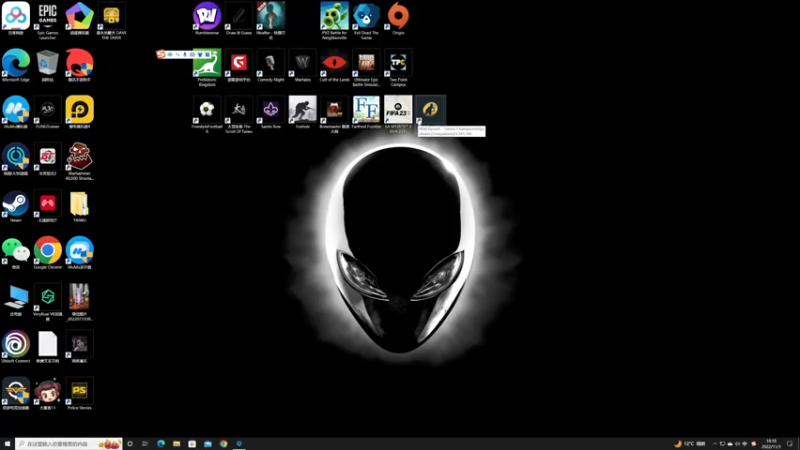This screenshot has width=800, height=450.
Task: Open the Google Chrome desktop shortcut
Action: click(x=47, y=253)
